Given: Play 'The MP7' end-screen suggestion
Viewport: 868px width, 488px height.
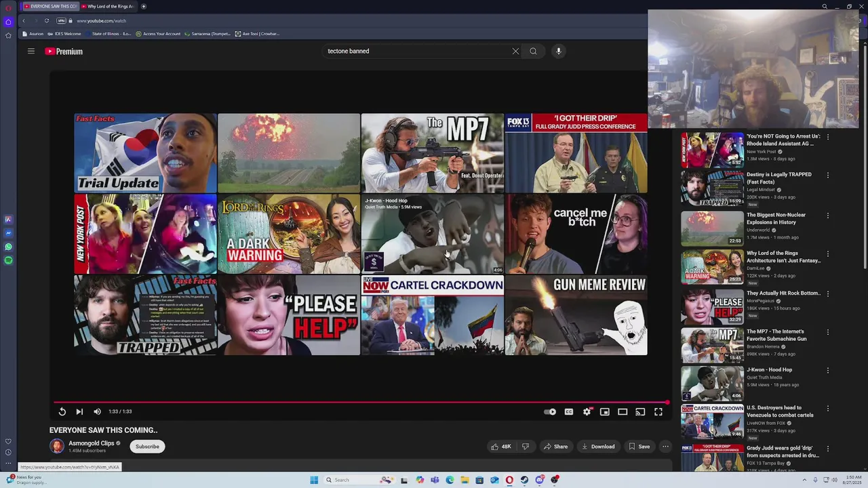Looking at the screenshot, I should [x=432, y=153].
